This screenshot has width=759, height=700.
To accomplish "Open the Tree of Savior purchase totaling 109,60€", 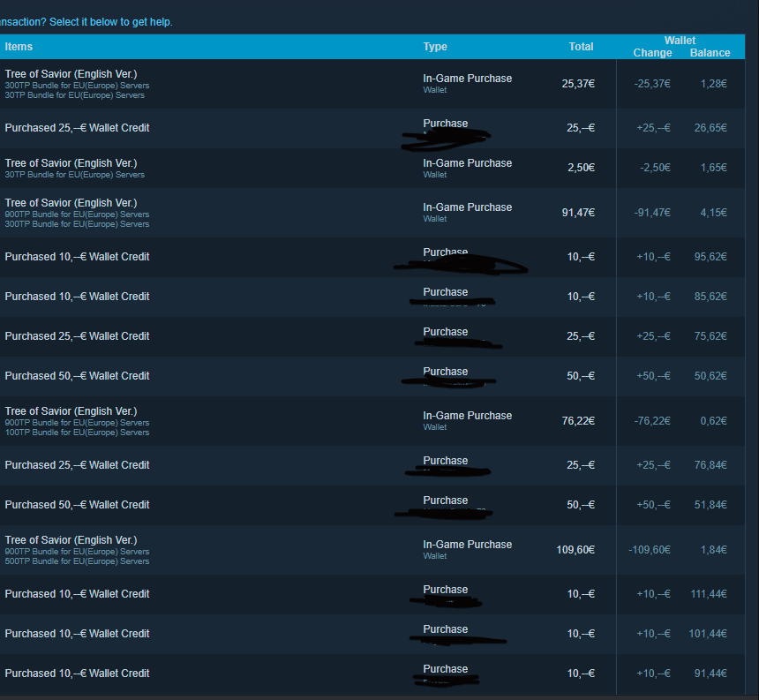I will click(x=372, y=550).
